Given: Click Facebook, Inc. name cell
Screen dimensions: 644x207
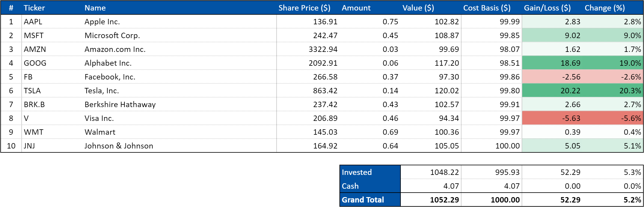Looking at the screenshot, I should point(179,77).
